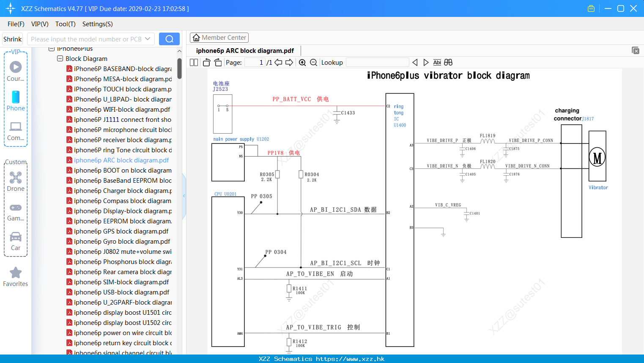The width and height of the screenshot is (644, 363).
Task: Click the Shrink button
Action: point(13,39)
